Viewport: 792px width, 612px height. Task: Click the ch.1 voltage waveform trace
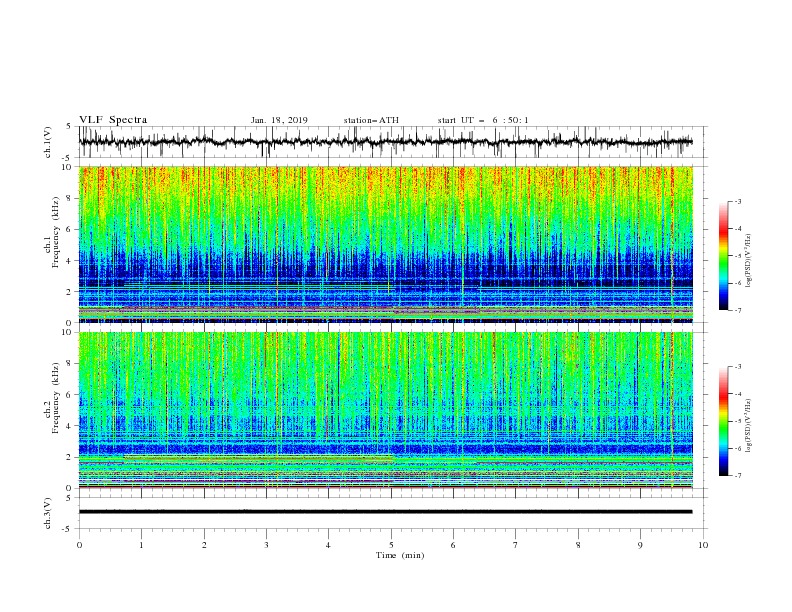pyautogui.click(x=385, y=142)
